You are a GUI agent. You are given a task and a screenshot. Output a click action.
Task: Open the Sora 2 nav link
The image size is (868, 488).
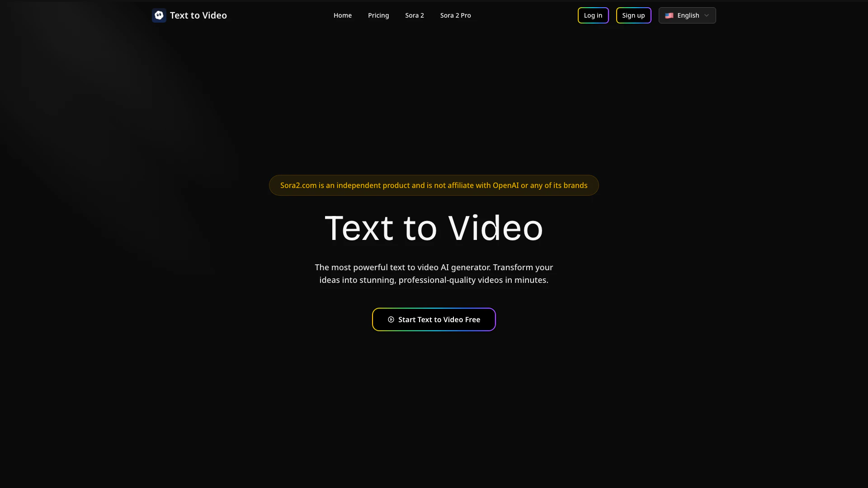414,15
